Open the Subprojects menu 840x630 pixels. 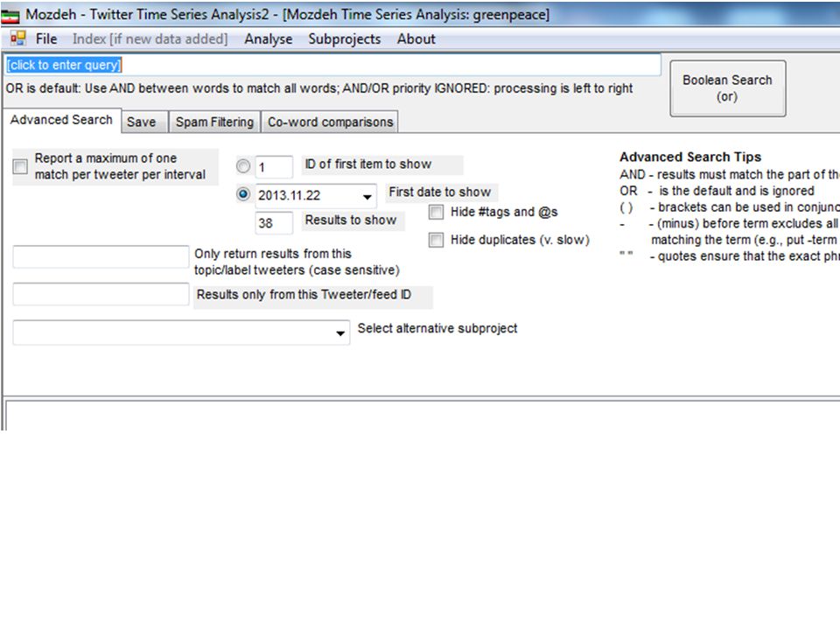pyautogui.click(x=345, y=38)
